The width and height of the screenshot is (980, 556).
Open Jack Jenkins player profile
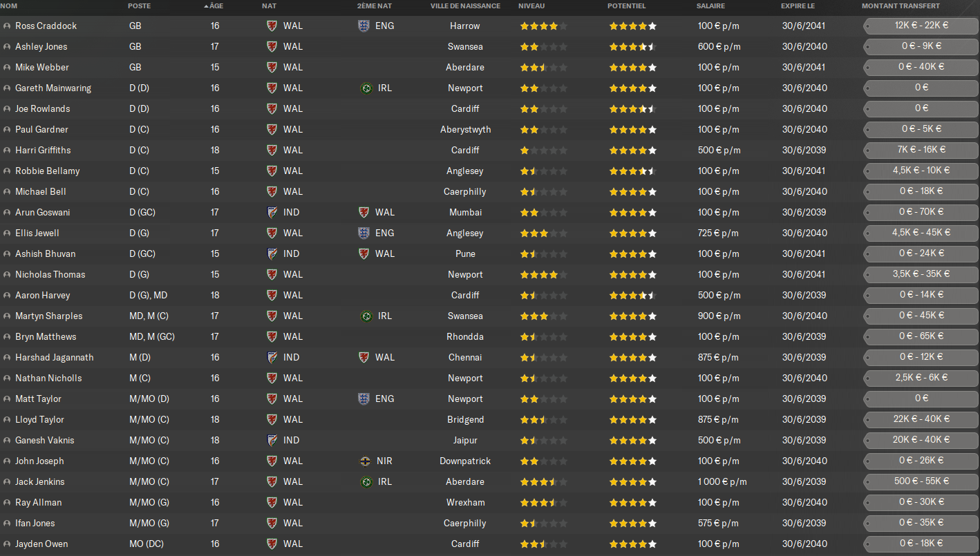tap(39, 481)
